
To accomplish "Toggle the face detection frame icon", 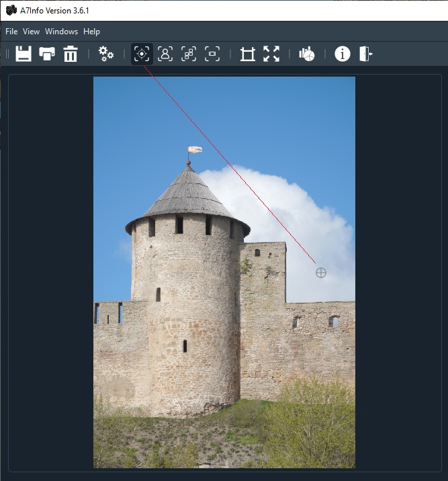I will click(165, 54).
